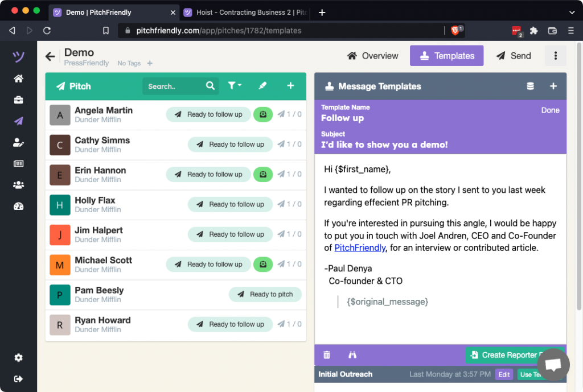Open the three-dot more options menu
Viewport: 583px width, 392px height.
(555, 56)
